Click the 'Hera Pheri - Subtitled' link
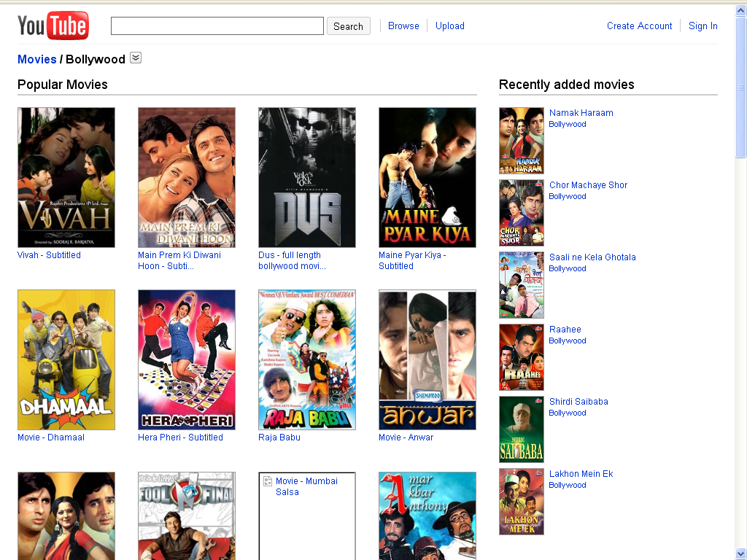 pos(181,437)
